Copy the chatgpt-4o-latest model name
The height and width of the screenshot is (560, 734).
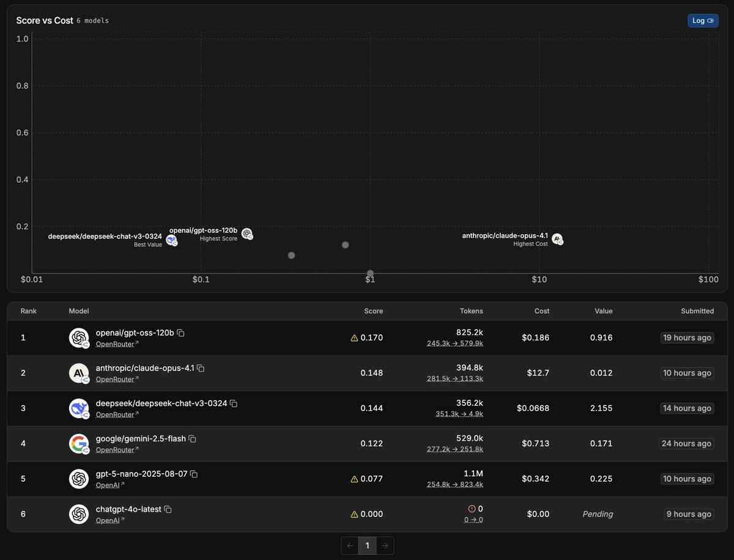pos(168,509)
